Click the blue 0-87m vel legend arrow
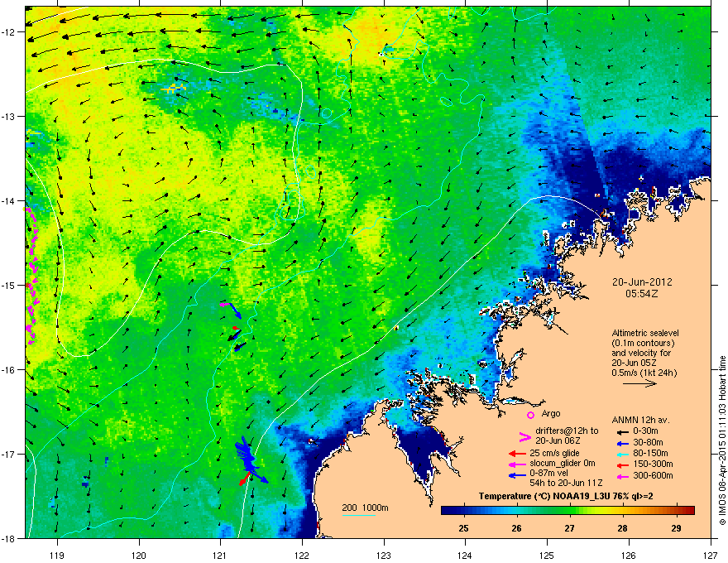This screenshot has height=563, width=728. click(x=517, y=475)
